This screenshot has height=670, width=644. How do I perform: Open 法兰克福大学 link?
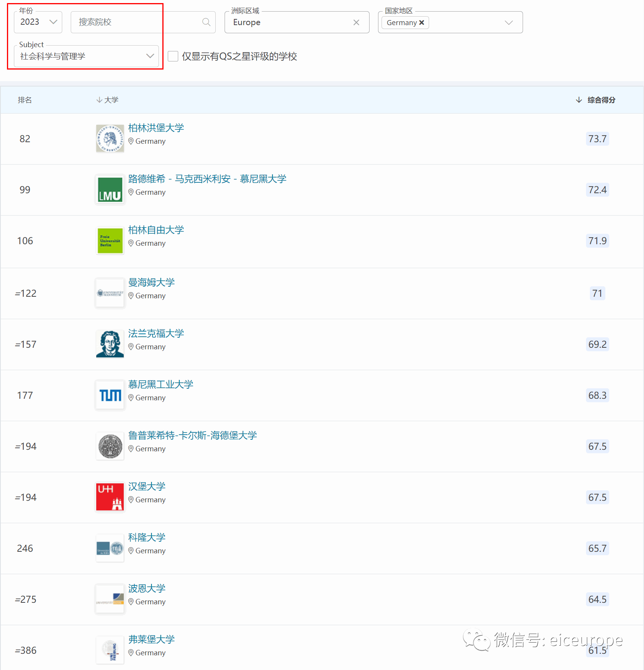(156, 333)
